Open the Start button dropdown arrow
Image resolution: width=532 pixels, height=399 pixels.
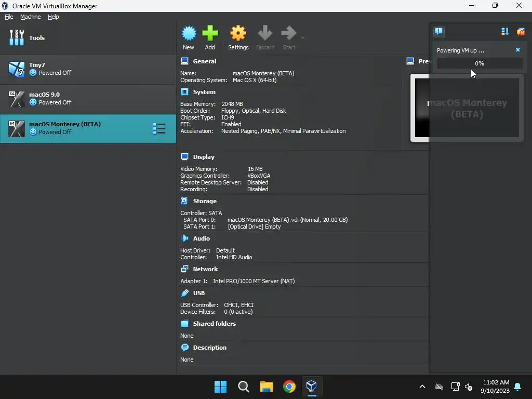303,37
